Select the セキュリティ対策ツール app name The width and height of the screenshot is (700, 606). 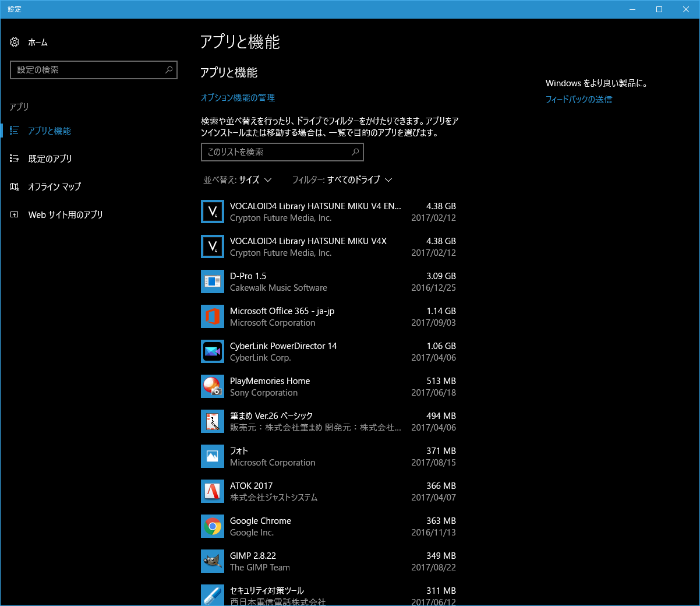coord(267,591)
